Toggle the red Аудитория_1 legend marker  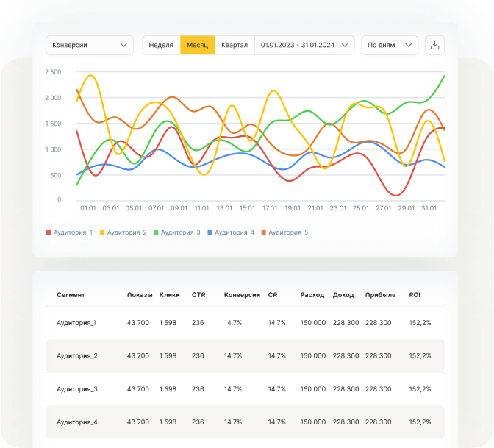(49, 232)
